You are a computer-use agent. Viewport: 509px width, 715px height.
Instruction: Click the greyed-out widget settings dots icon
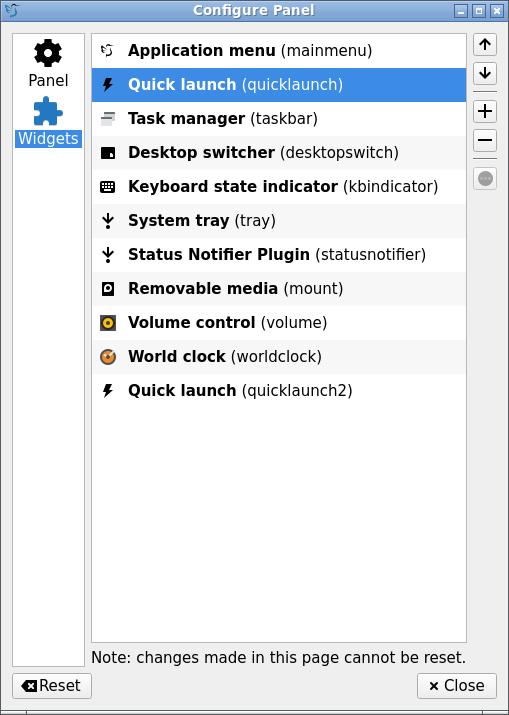(x=485, y=178)
